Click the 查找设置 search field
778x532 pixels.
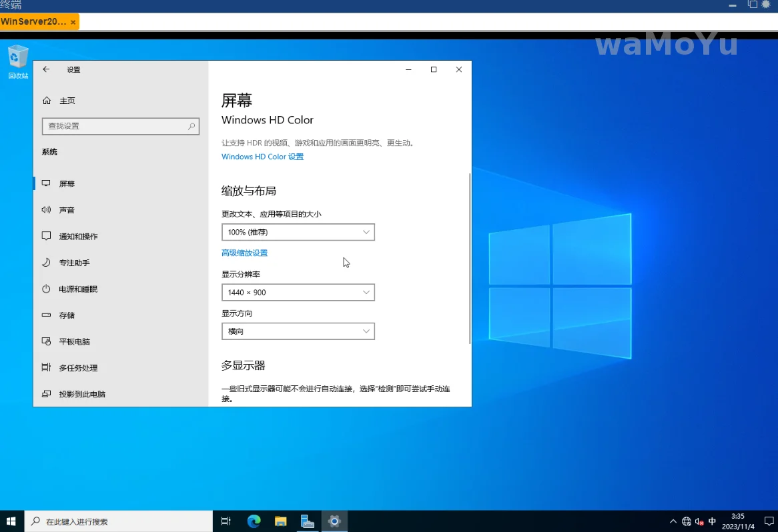click(x=113, y=126)
